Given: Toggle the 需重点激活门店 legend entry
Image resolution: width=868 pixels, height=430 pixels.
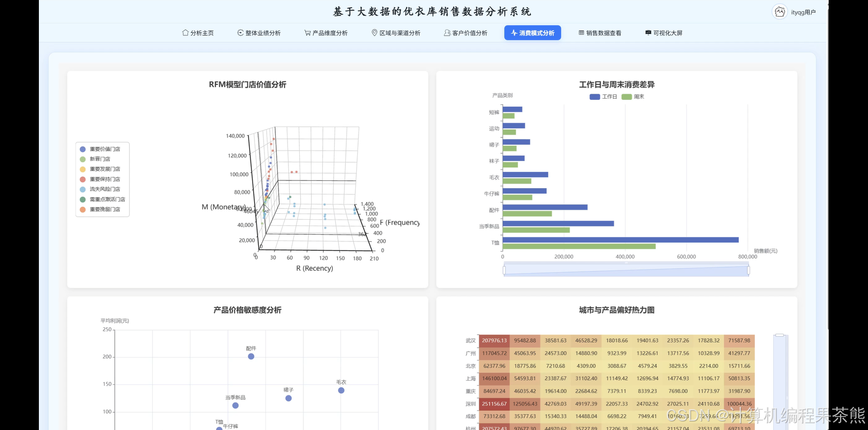Looking at the screenshot, I should pos(103,199).
